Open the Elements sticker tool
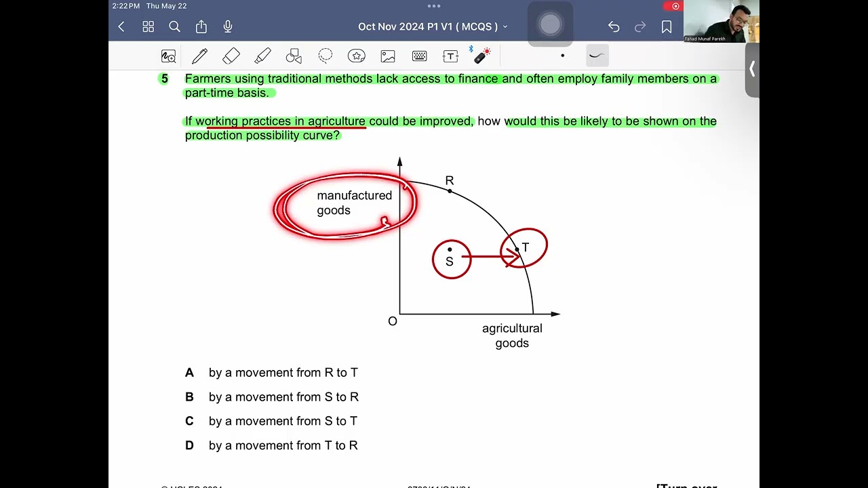The width and height of the screenshot is (868, 488). pyautogui.click(x=357, y=56)
